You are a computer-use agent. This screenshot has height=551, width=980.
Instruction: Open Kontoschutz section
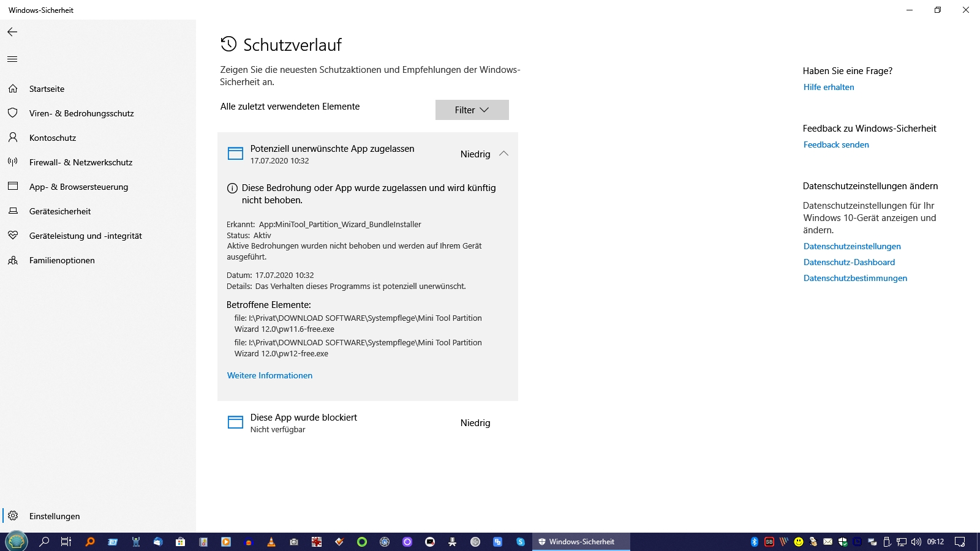pos(53,138)
